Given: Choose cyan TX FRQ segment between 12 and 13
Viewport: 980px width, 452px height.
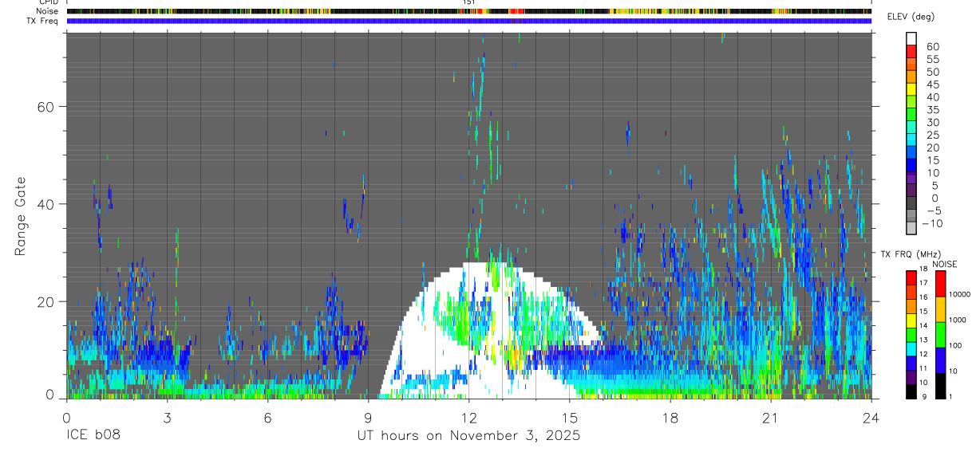Looking at the screenshot, I should coord(911,348).
